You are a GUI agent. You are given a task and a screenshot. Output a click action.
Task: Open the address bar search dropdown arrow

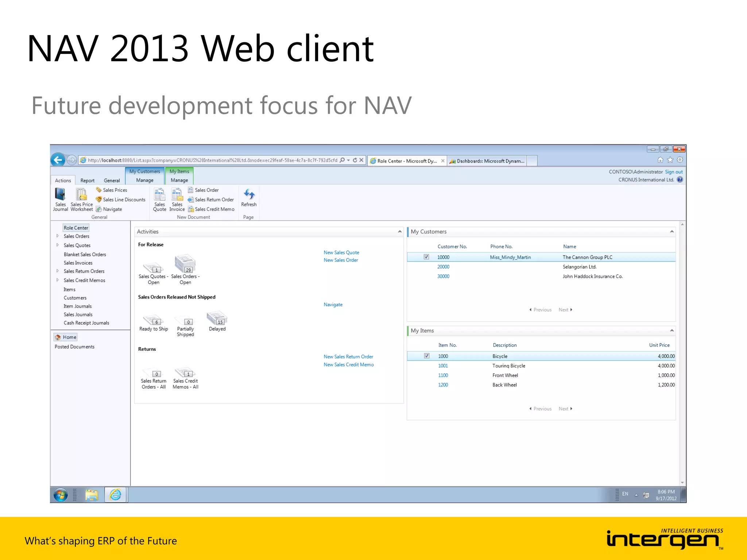(x=348, y=160)
